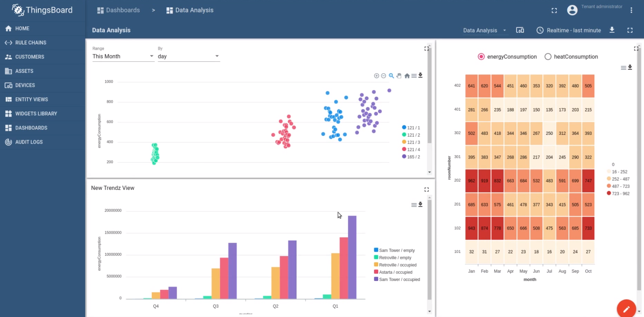Image resolution: width=644 pixels, height=317 pixels.
Task: Select the energyConsumption radio button
Action: (481, 57)
